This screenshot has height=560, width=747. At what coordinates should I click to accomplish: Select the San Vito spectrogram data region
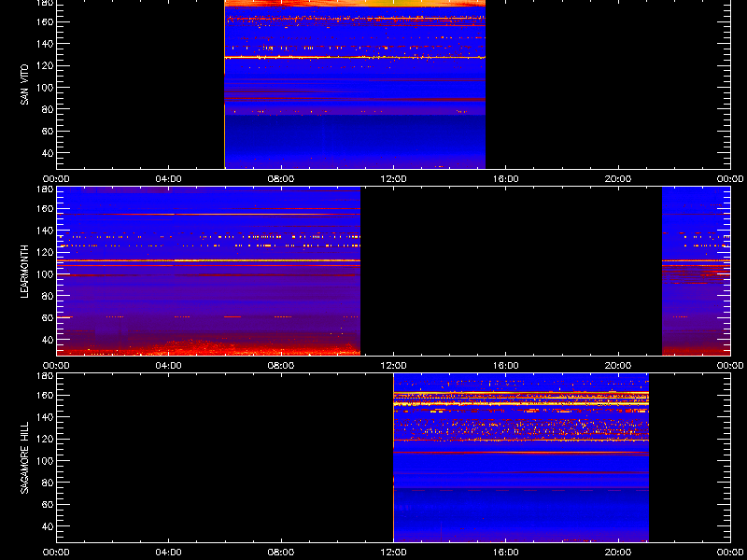(x=355, y=84)
